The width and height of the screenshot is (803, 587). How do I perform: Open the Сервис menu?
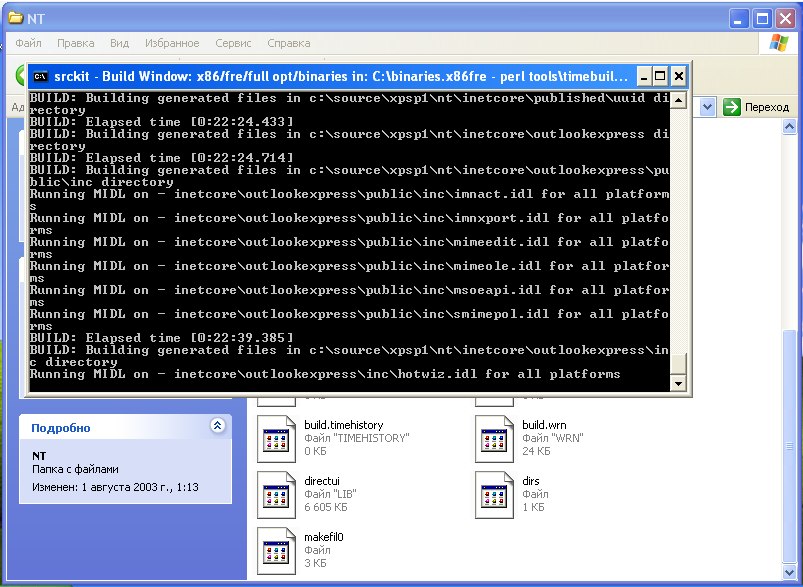point(233,43)
